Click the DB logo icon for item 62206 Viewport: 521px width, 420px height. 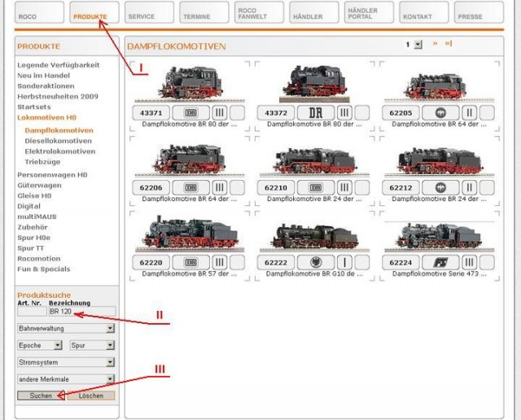click(x=190, y=188)
